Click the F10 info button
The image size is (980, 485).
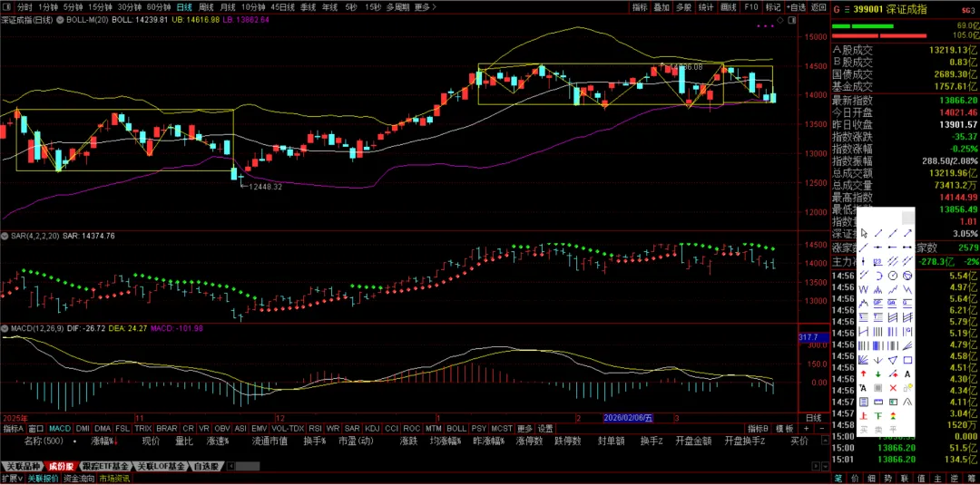(x=750, y=7)
